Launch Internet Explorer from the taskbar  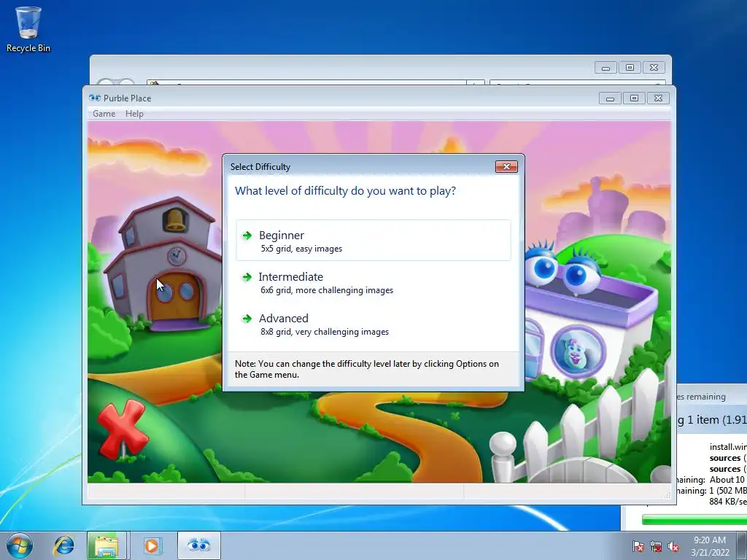point(63,545)
